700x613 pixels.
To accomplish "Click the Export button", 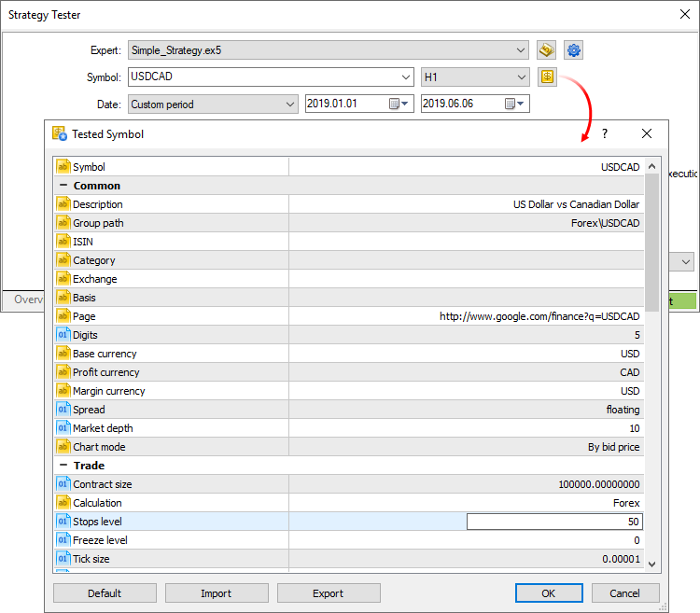I will point(329,593).
